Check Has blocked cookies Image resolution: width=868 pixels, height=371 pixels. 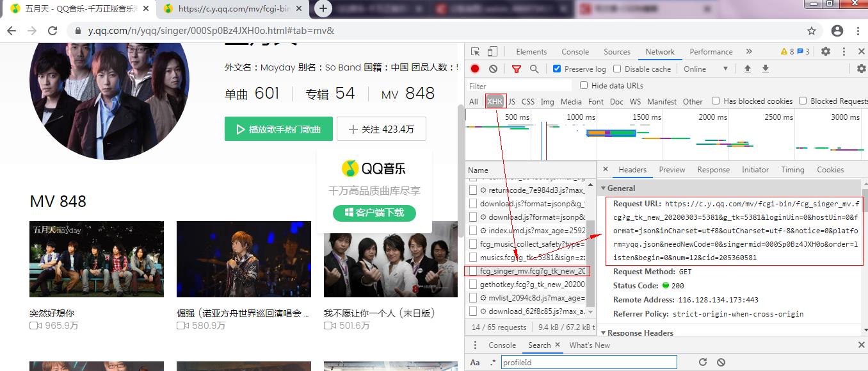716,101
